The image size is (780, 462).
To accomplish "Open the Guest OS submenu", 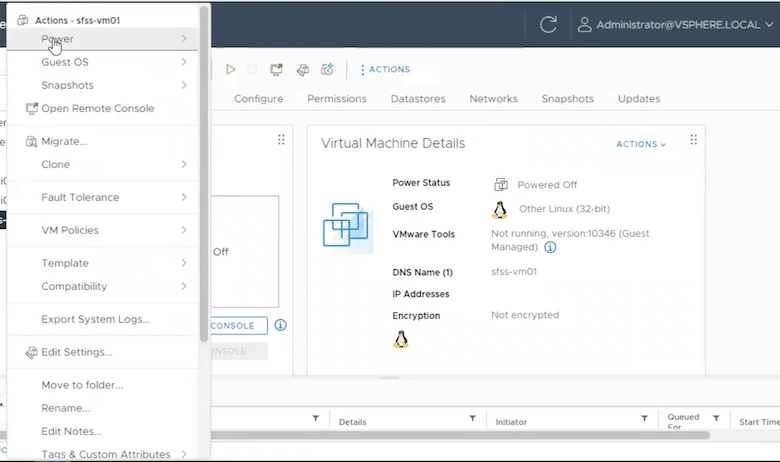I will click(x=103, y=62).
